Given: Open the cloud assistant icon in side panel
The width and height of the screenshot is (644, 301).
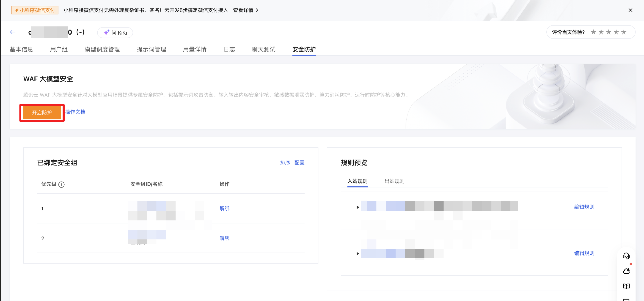Looking at the screenshot, I should point(626,271).
